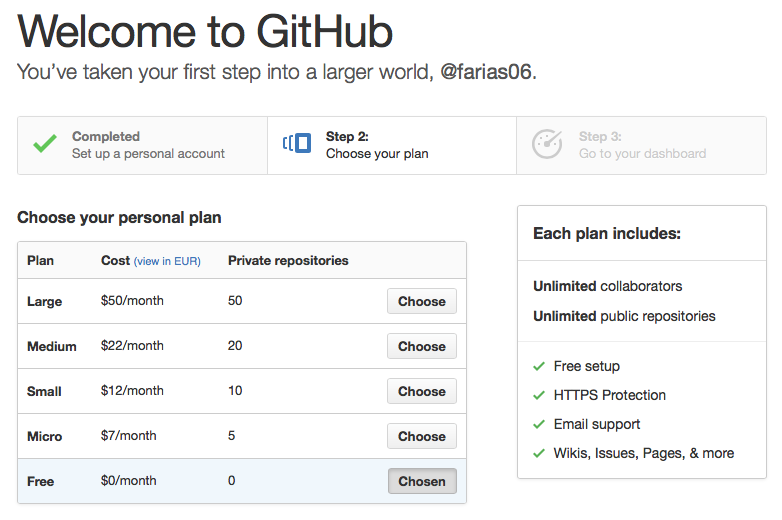
Task: Choose the Small plan
Action: (x=421, y=391)
